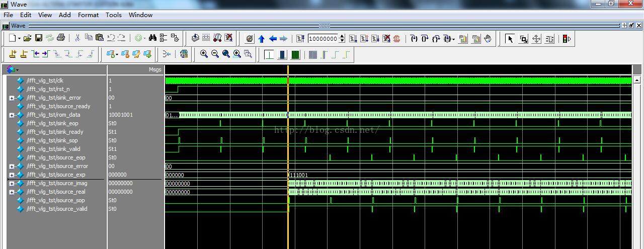Open the Format menu

[x=88, y=15]
